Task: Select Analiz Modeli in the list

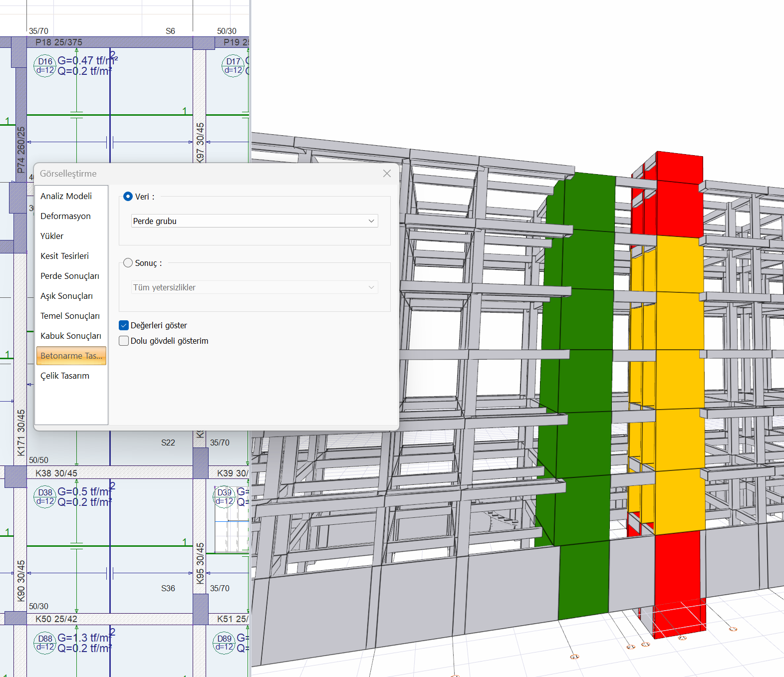Action: click(x=66, y=196)
